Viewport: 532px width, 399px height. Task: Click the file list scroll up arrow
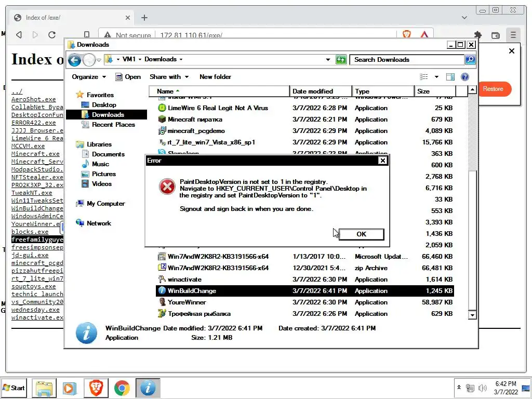472,89
